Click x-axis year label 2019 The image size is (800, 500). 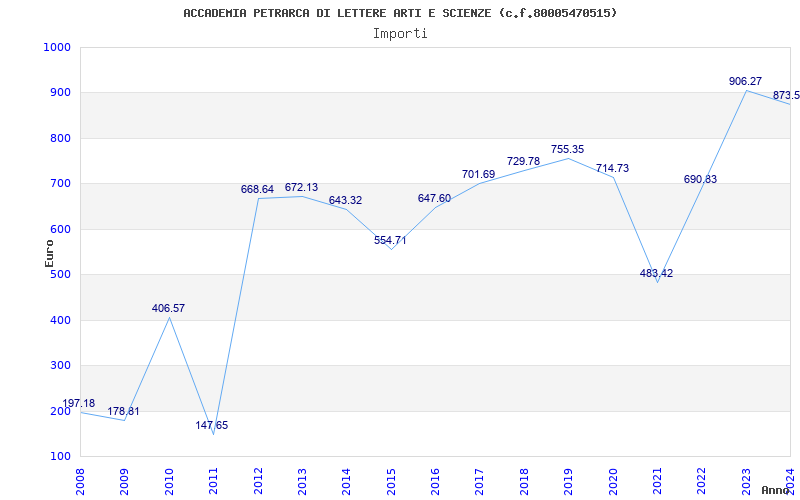[x=568, y=481]
